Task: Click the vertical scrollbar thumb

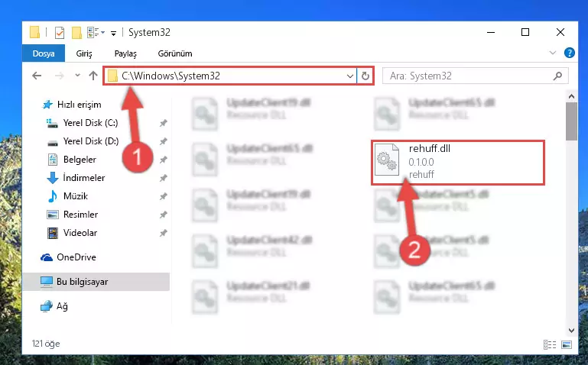Action: 571,121
